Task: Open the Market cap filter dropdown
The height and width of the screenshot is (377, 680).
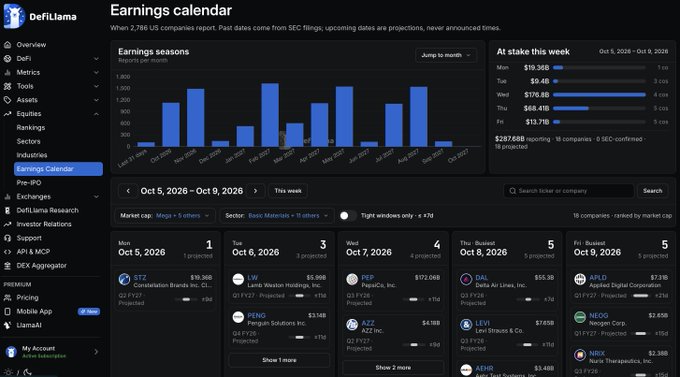Action: [x=165, y=216]
